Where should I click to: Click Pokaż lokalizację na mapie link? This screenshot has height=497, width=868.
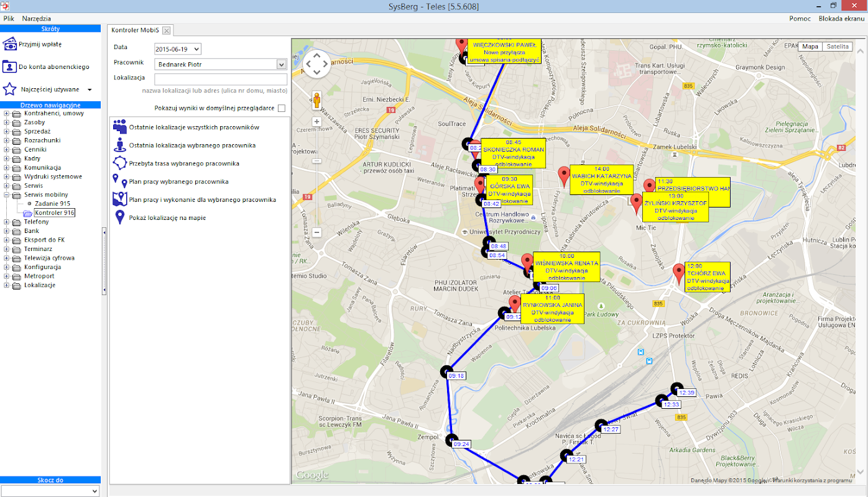(167, 218)
